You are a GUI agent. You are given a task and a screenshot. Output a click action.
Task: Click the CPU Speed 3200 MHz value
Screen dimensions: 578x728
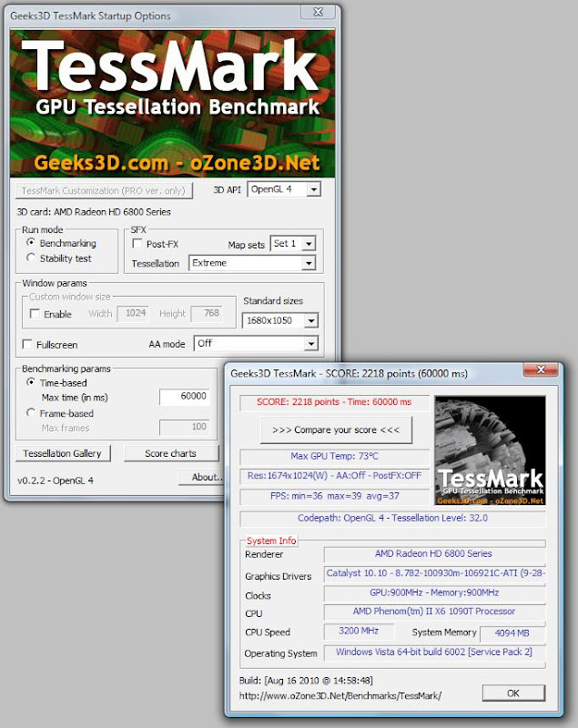click(359, 631)
